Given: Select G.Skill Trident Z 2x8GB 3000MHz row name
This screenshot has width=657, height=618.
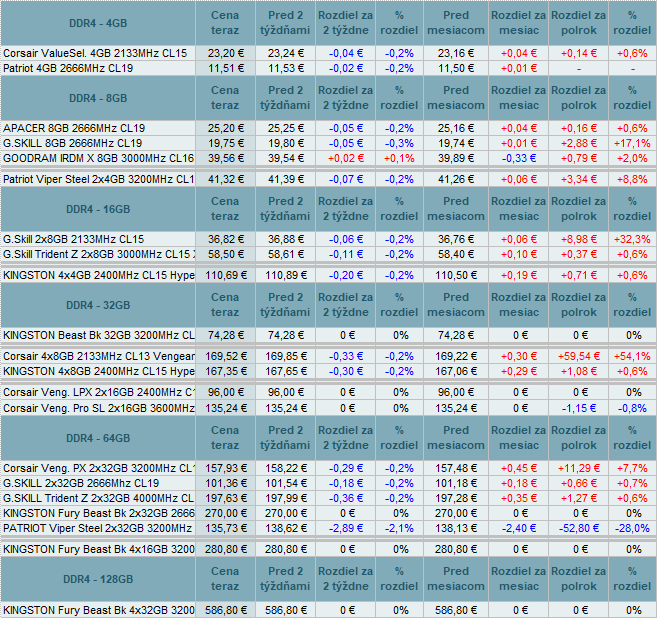Looking at the screenshot, I should click(98, 254).
